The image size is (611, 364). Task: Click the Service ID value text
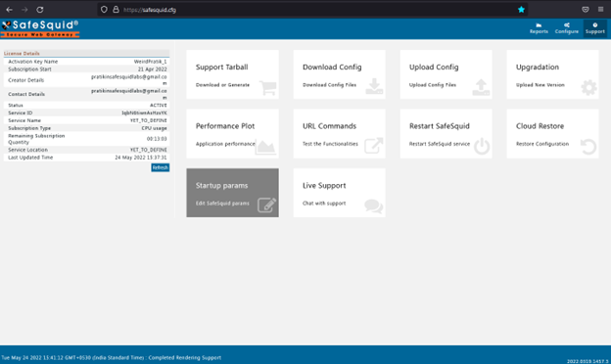[x=144, y=113]
